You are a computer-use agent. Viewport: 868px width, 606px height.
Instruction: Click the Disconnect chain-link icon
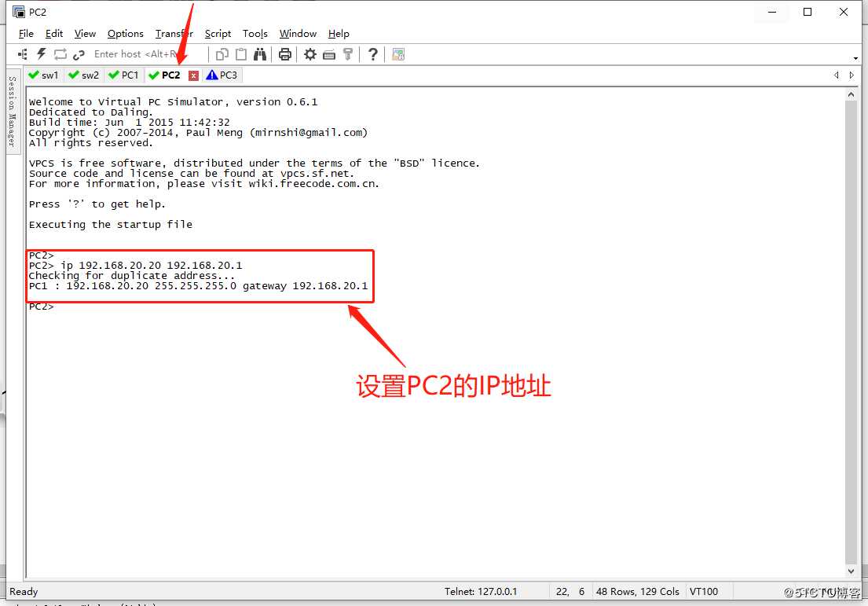79,54
